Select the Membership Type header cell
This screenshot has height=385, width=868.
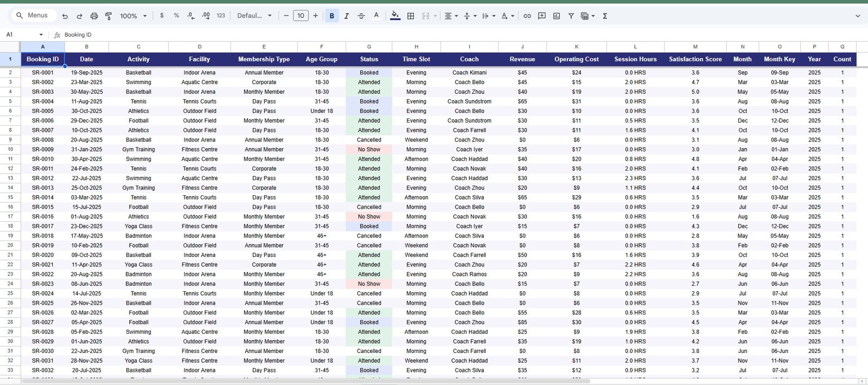click(x=264, y=59)
